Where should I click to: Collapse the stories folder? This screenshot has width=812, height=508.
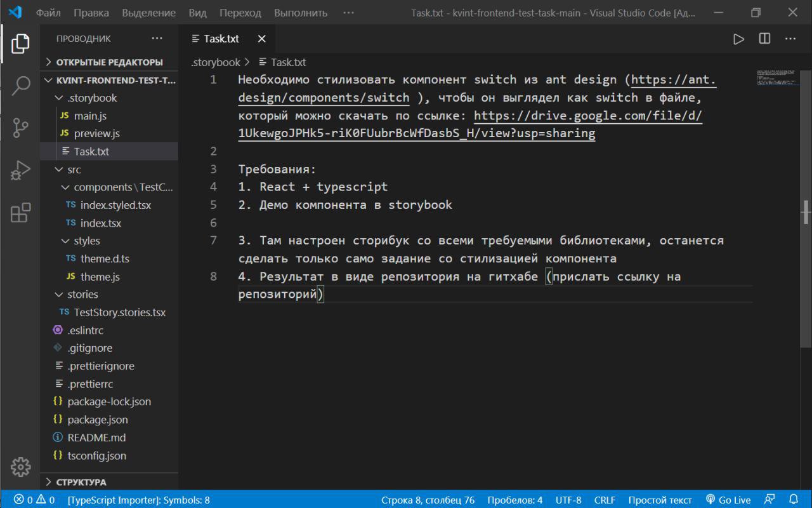click(x=109, y=294)
